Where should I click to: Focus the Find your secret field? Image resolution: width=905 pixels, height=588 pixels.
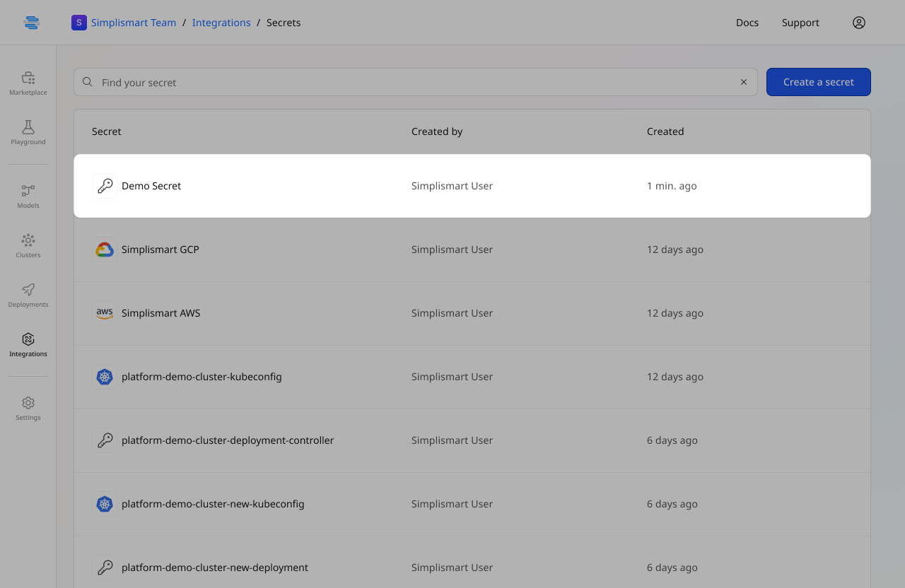click(x=416, y=82)
